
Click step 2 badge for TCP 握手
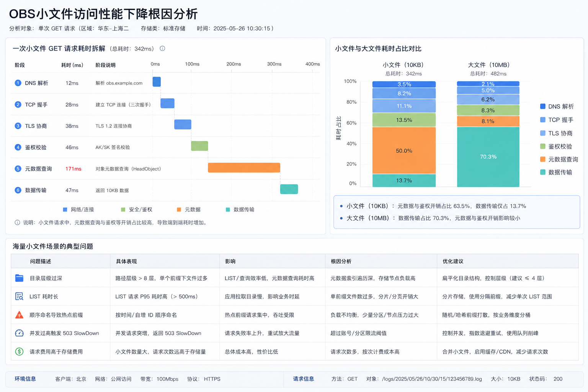click(x=18, y=105)
